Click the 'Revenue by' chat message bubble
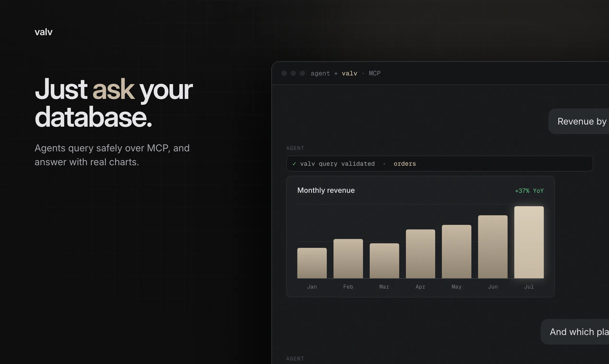 pos(579,121)
